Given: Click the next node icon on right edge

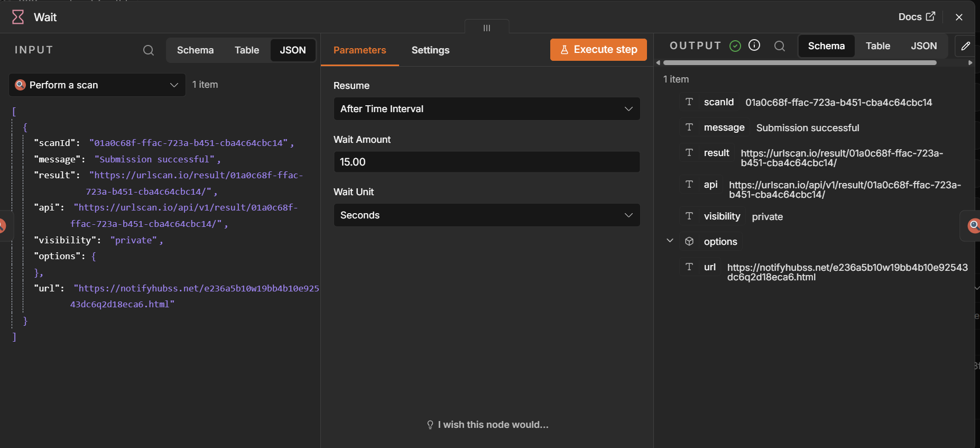Looking at the screenshot, I should [973, 226].
